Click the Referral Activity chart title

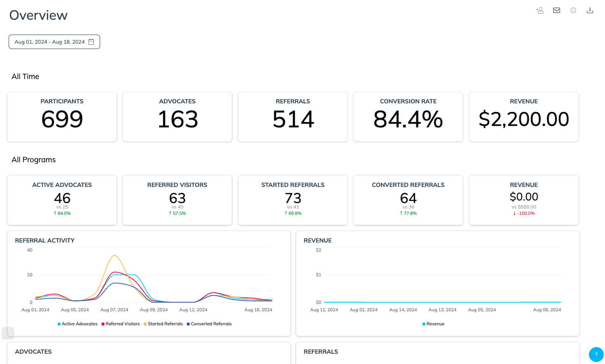(x=45, y=240)
